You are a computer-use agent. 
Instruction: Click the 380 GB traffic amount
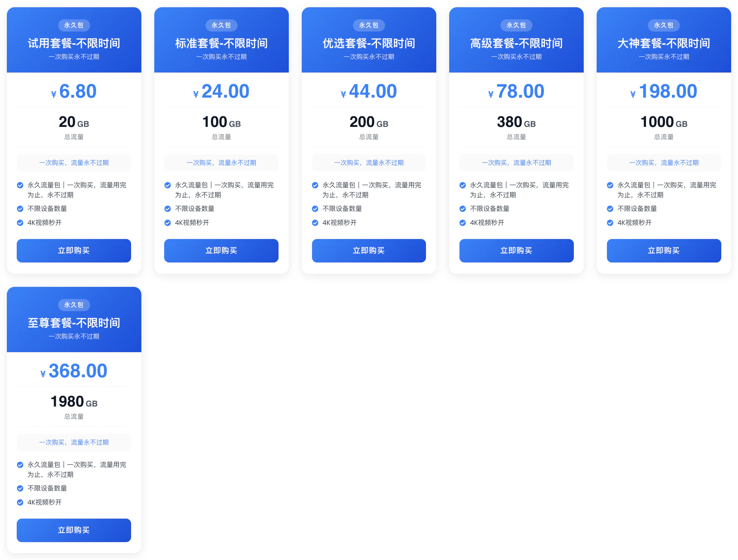click(516, 122)
